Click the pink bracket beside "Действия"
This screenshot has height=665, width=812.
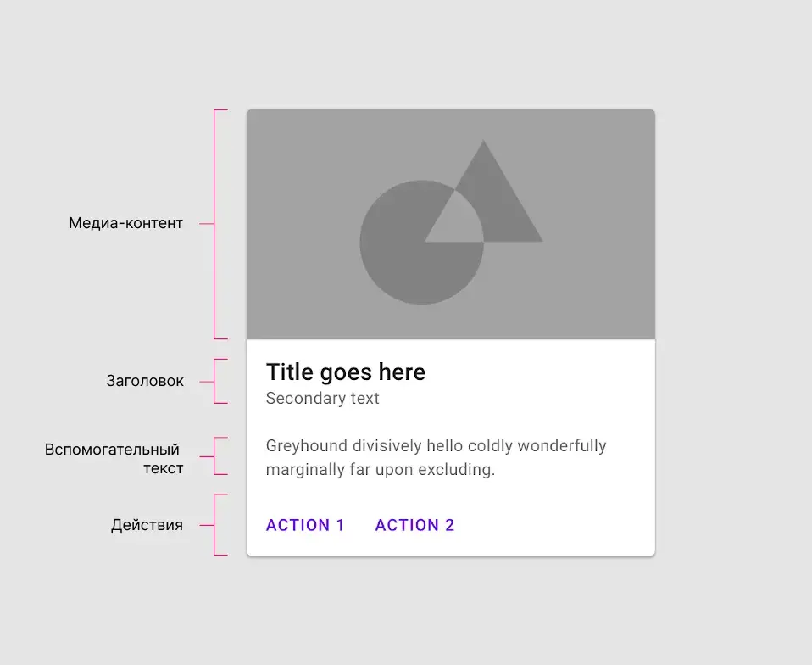click(214, 525)
